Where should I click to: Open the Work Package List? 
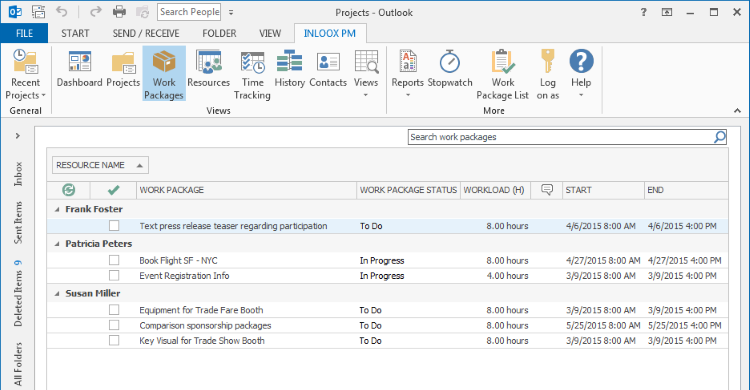click(x=502, y=75)
